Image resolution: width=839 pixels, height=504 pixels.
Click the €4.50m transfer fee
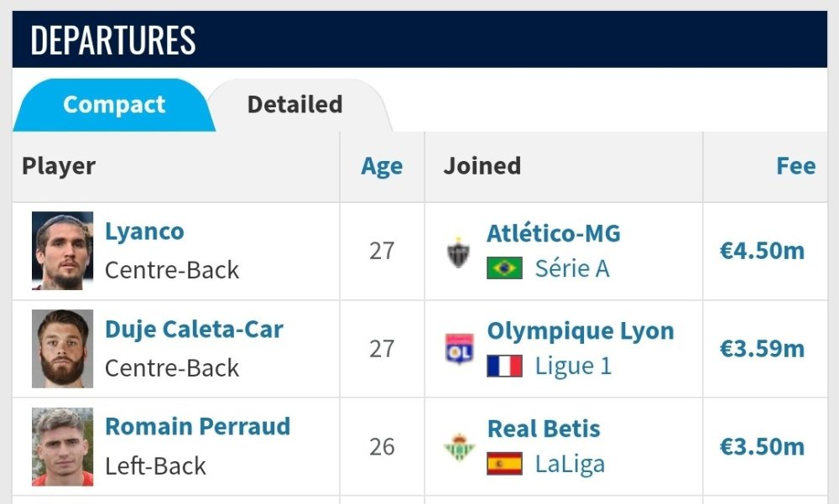coord(762,251)
